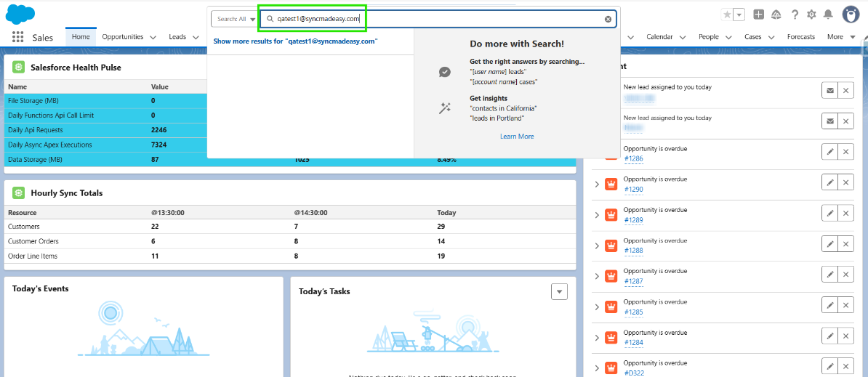
Task: Open the Help question mark
Action: pyautogui.click(x=795, y=15)
